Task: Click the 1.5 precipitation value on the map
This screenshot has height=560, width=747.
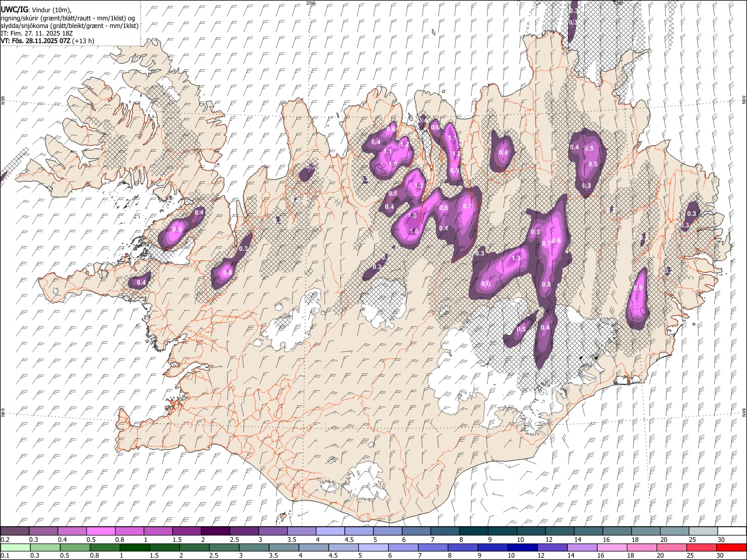Action: pos(412,215)
